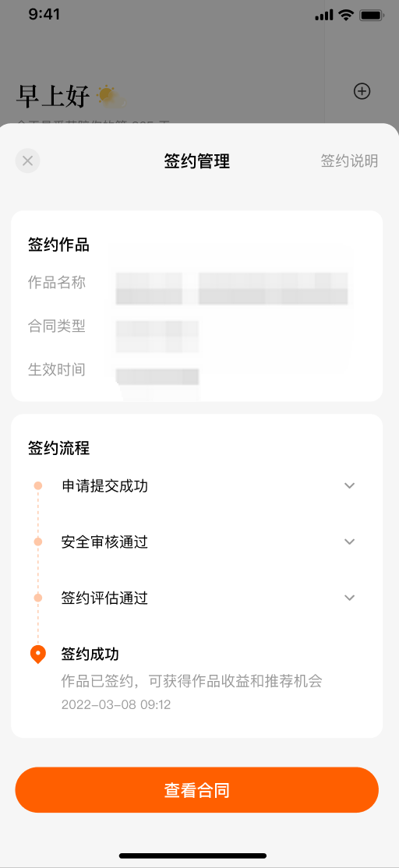Tap the timeline dot beside 签约评估通过
Viewport: 399px width, 868px height.
click(38, 598)
